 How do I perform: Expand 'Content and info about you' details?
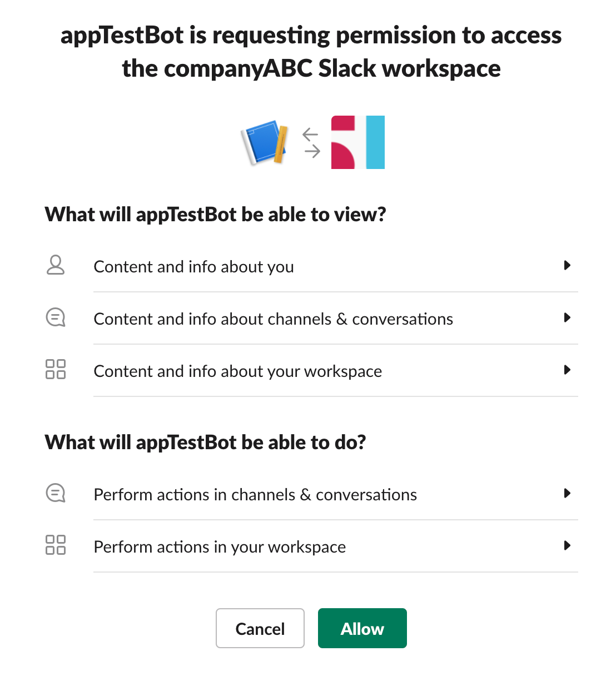pyautogui.click(x=568, y=266)
